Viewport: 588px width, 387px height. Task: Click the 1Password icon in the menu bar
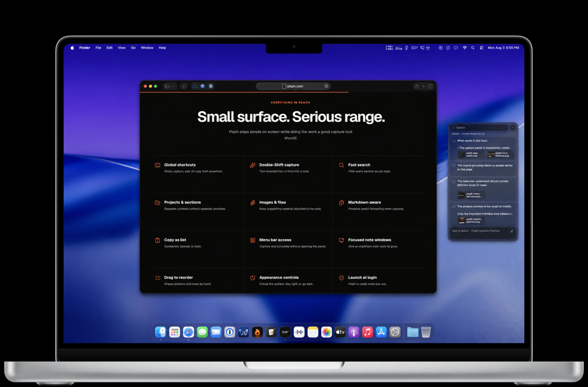pos(440,48)
